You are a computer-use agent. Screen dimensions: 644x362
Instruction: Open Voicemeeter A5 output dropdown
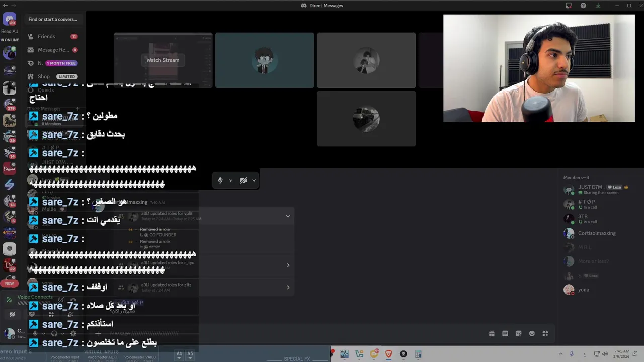[190, 354]
